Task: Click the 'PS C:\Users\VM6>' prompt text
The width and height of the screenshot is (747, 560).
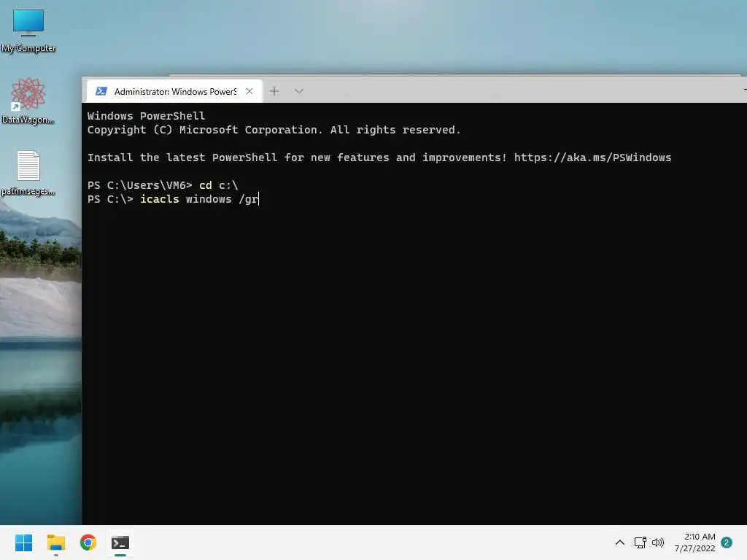Action: (139, 185)
